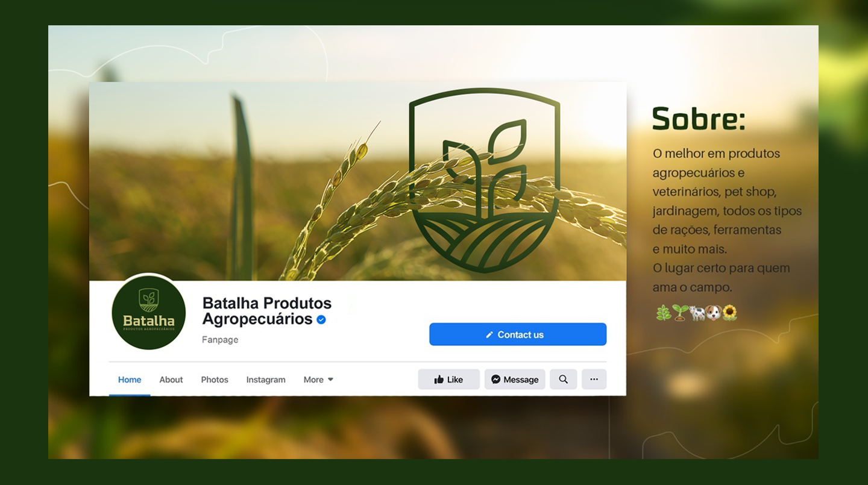Switch to the Home tab

(x=130, y=380)
